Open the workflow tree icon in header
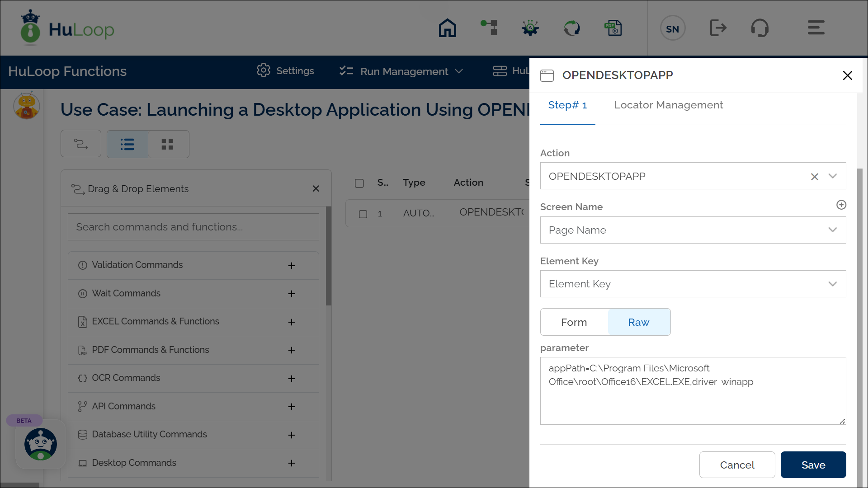 tap(489, 28)
